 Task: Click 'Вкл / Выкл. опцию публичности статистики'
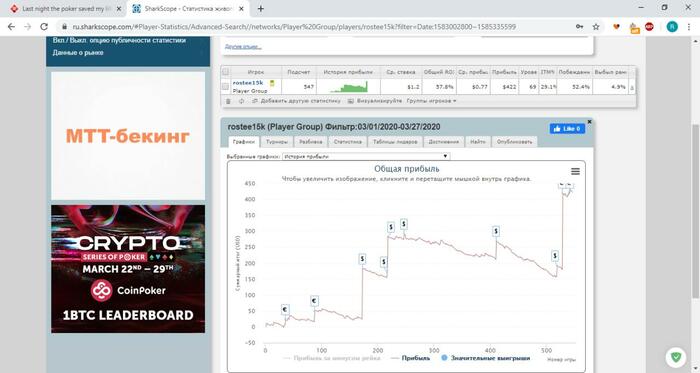click(x=119, y=41)
